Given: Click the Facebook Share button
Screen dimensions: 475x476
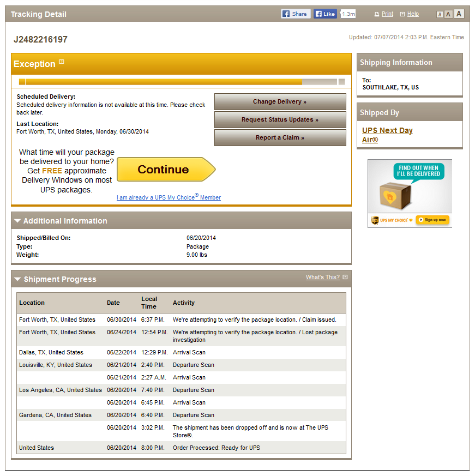Looking at the screenshot, I should (x=296, y=14).
